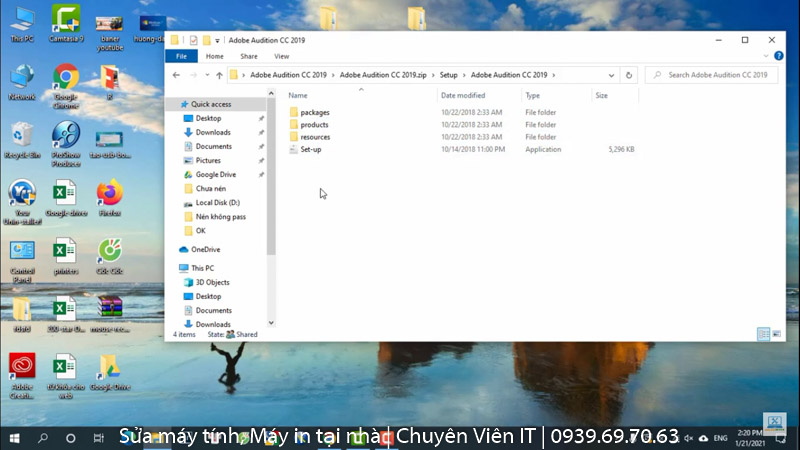Open Firefox desktop shortcut
Viewport: 800px width, 450px height.
click(x=110, y=194)
